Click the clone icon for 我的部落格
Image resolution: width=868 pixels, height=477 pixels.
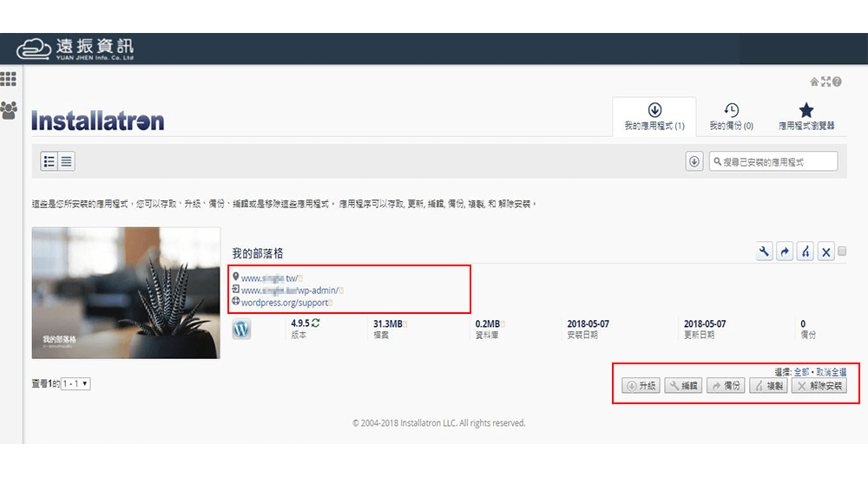point(806,252)
